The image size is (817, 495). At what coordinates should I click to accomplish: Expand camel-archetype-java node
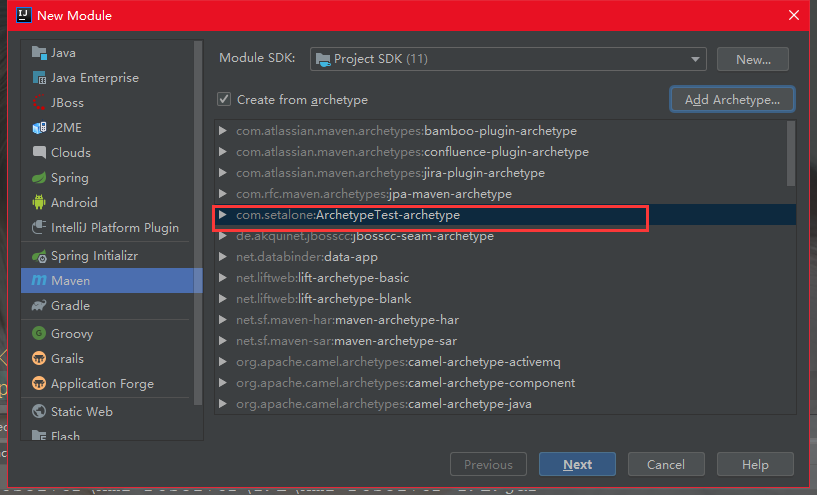pyautogui.click(x=222, y=404)
